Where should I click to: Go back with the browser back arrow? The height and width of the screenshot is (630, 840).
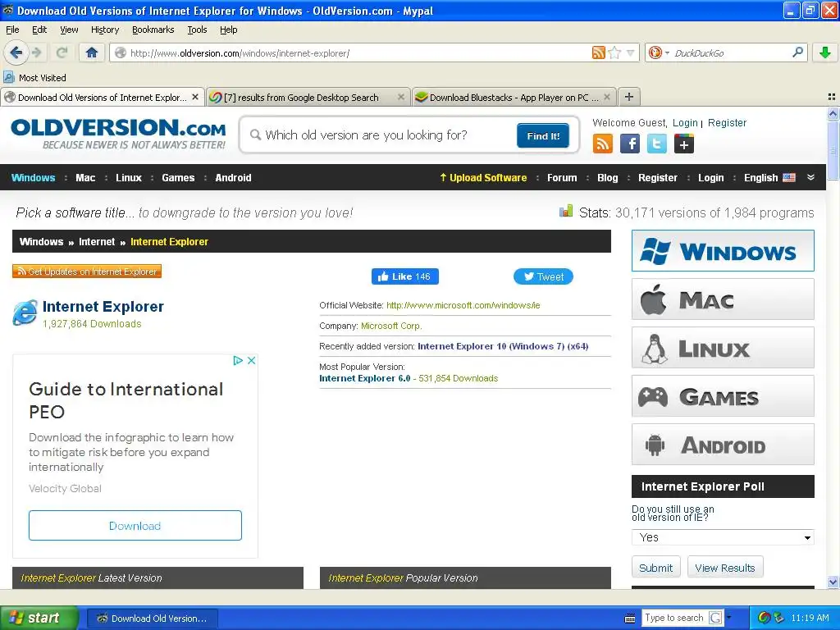pyautogui.click(x=16, y=52)
